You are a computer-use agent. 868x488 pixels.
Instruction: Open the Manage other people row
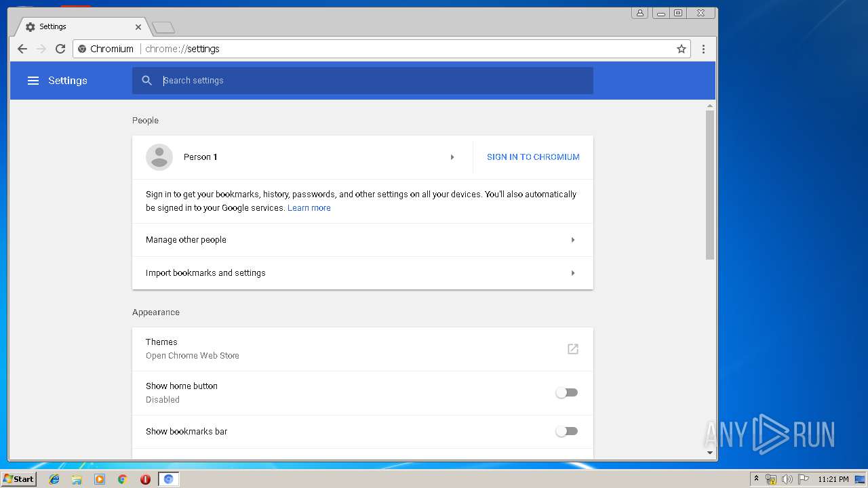coord(363,240)
